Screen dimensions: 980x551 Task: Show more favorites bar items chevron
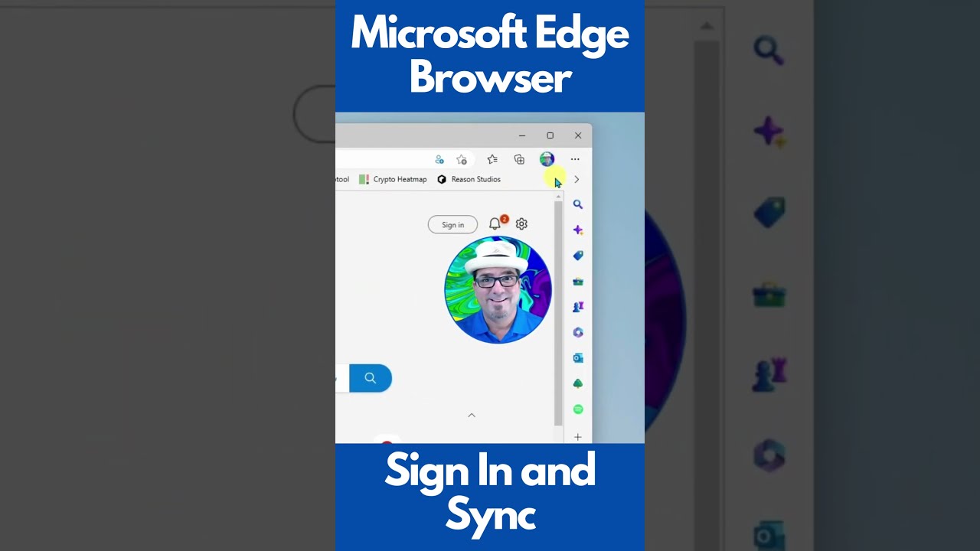[577, 179]
